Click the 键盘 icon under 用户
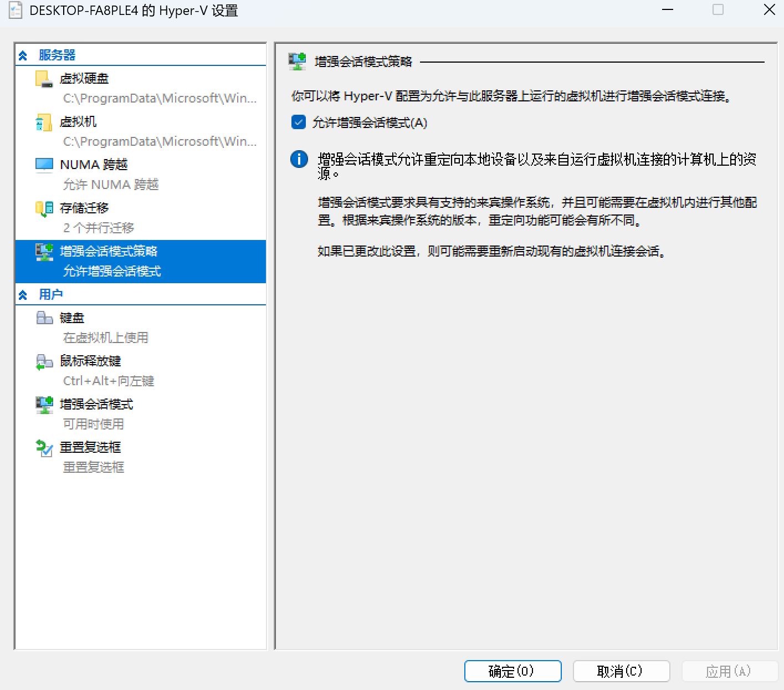 point(44,318)
